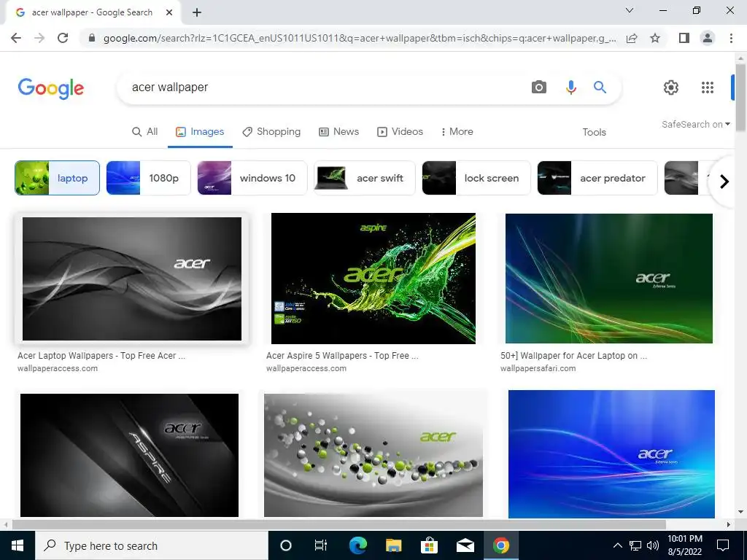The width and height of the screenshot is (747, 560).
Task: Open the Tools filter button
Action: click(594, 133)
